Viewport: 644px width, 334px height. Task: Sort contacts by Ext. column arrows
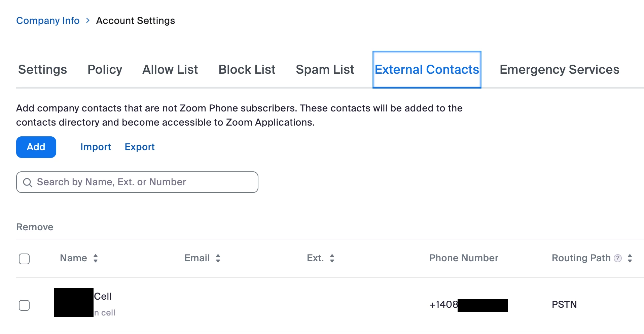click(x=332, y=258)
